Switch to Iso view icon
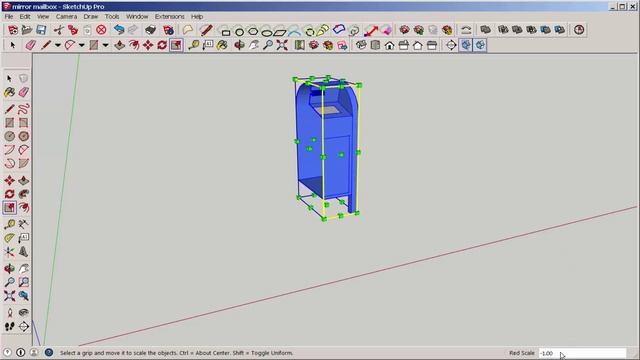The width and height of the screenshot is (640, 360). pos(361,45)
